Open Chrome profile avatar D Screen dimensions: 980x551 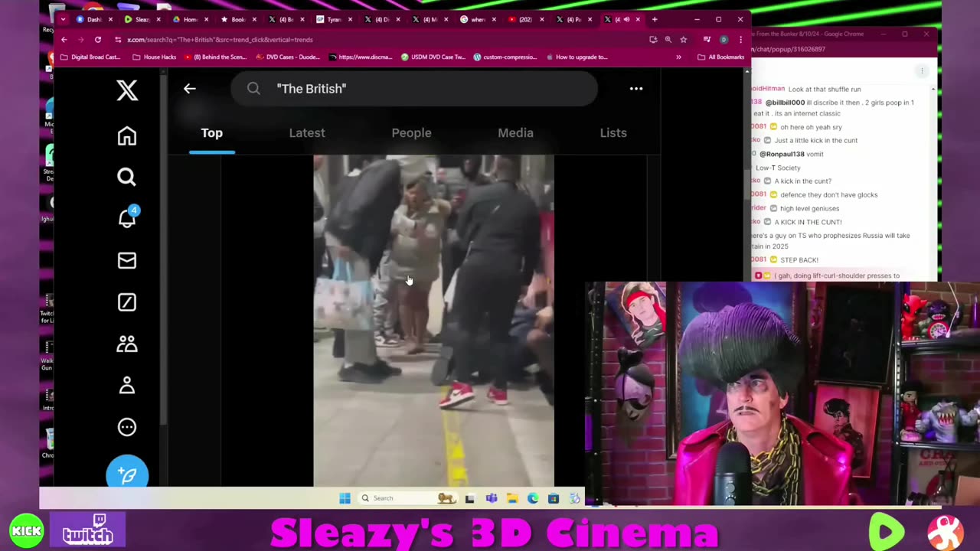tap(724, 39)
